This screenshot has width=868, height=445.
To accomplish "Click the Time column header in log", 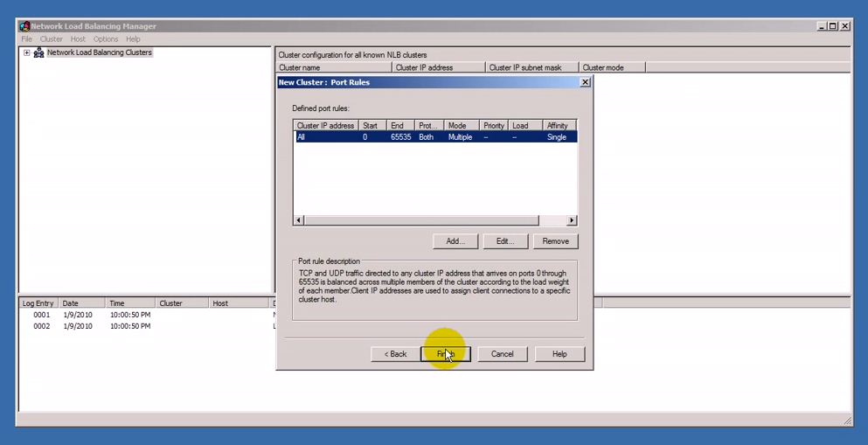I will pyautogui.click(x=130, y=303).
